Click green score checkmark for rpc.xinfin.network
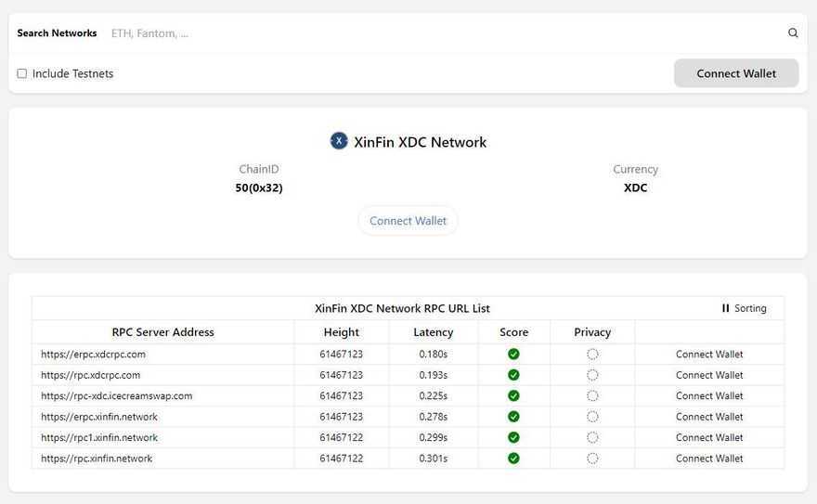817x504 pixels. click(513, 459)
